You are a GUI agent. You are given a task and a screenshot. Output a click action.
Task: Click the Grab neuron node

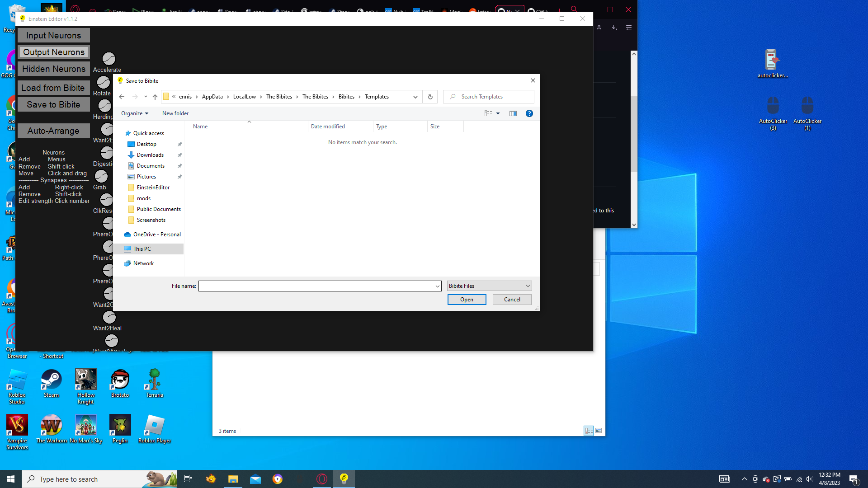click(101, 176)
